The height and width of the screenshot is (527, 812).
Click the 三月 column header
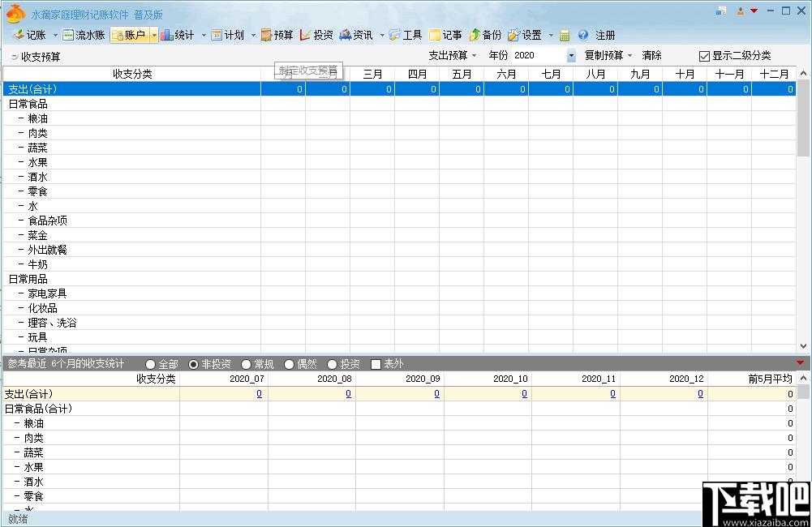coord(372,74)
